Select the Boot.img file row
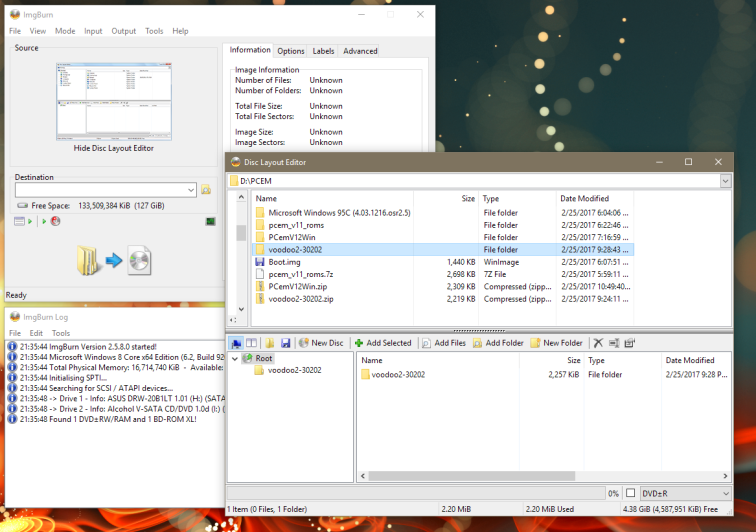Image resolution: width=756 pixels, height=532 pixels. pos(443,262)
